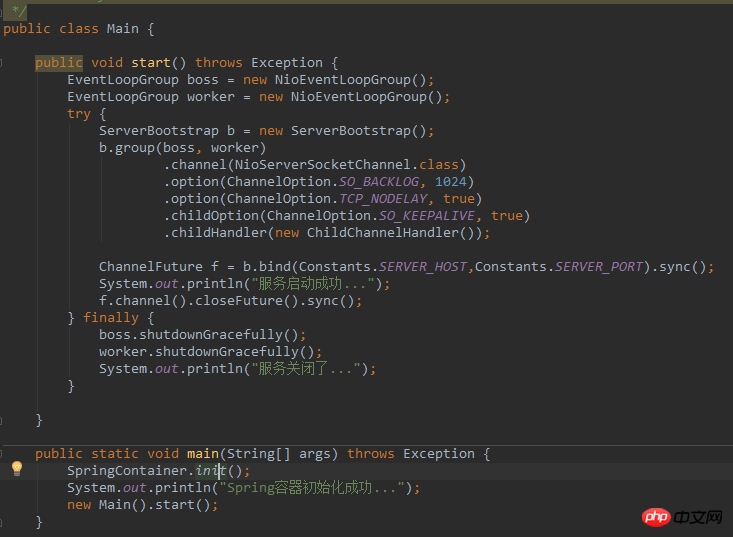Click the string 'Spring容器初始化成功...'

point(312,488)
